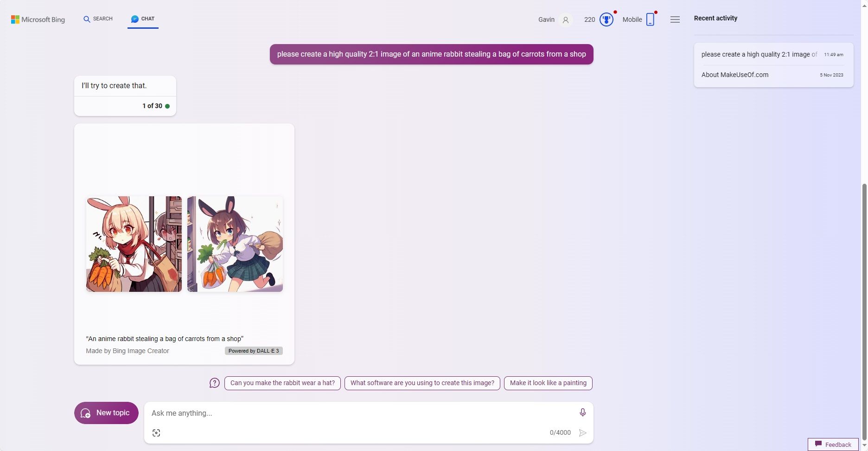Select 'Make it look like a painting' suggestion

(x=548, y=383)
